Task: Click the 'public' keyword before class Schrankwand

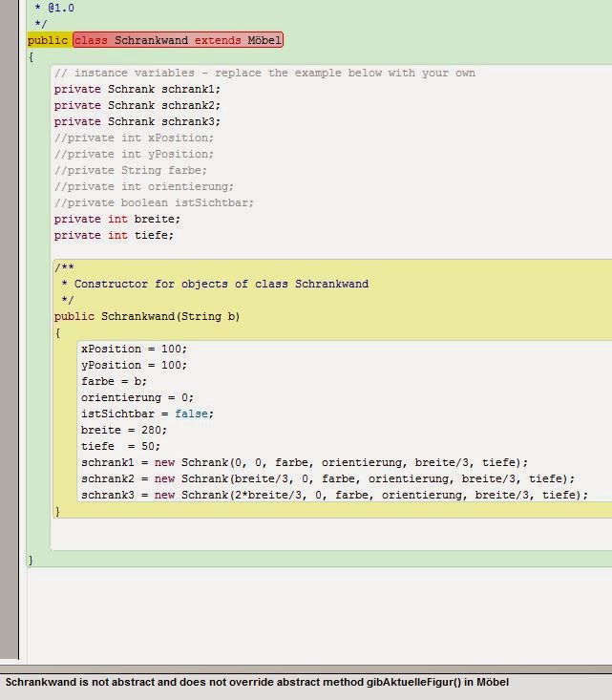Action: click(48, 40)
